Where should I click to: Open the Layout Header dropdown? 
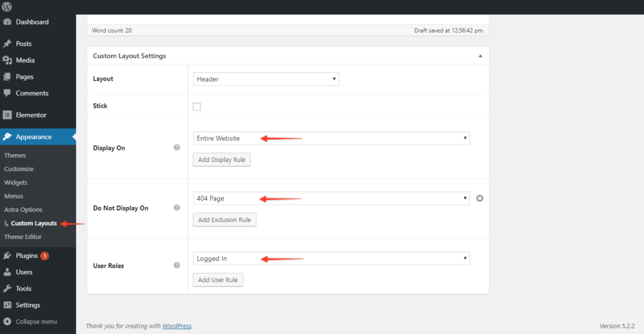click(266, 79)
